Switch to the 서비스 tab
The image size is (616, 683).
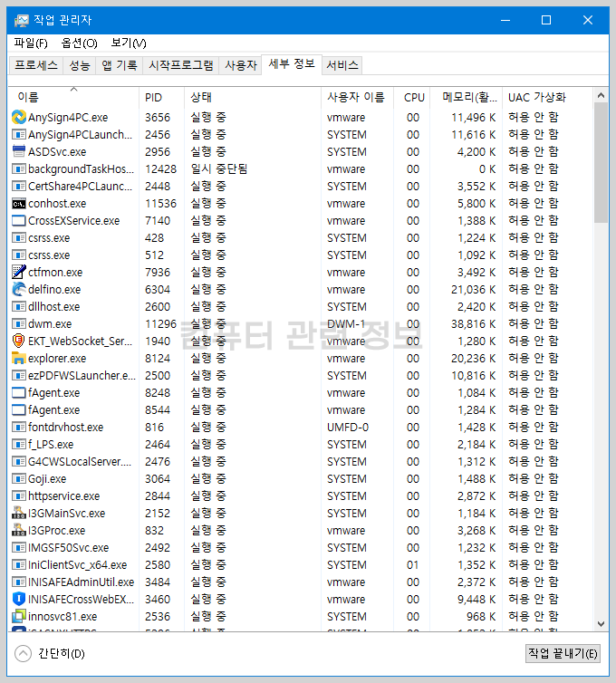(x=342, y=65)
